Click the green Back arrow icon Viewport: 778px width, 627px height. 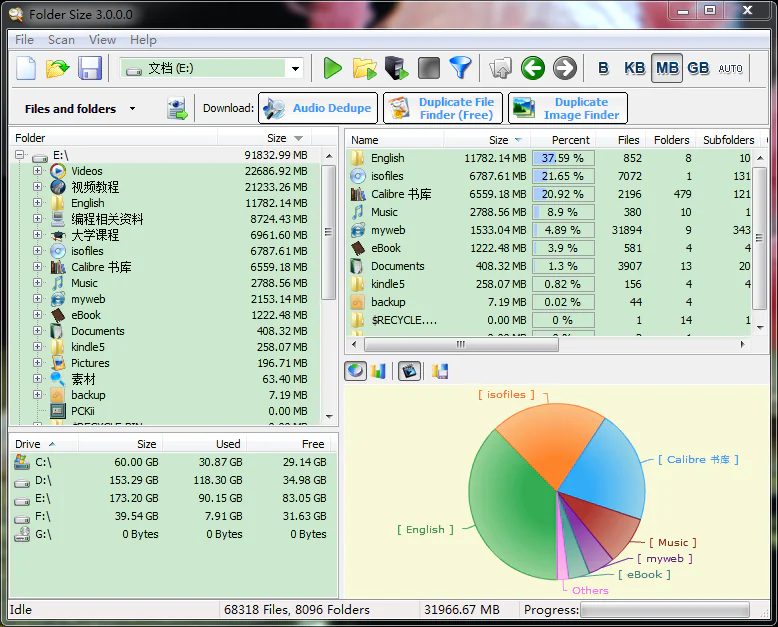coord(533,68)
